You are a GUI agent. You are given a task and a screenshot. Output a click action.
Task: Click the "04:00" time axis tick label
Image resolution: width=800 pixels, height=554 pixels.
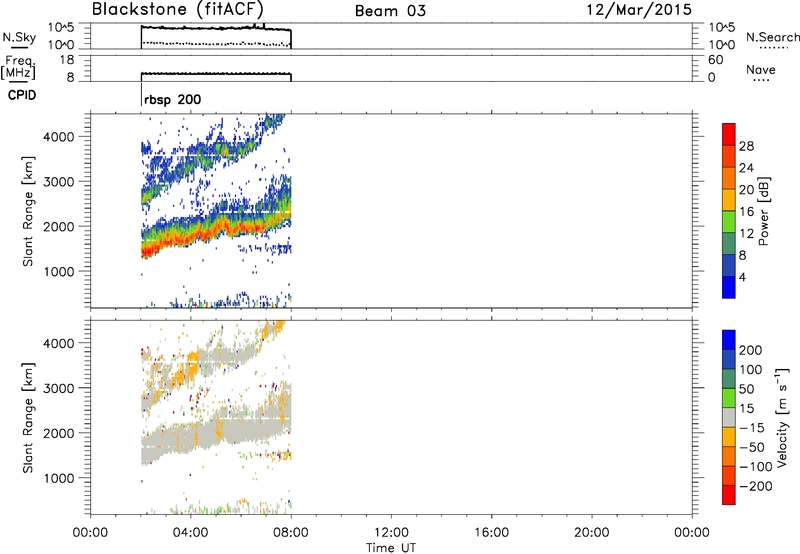tap(190, 533)
